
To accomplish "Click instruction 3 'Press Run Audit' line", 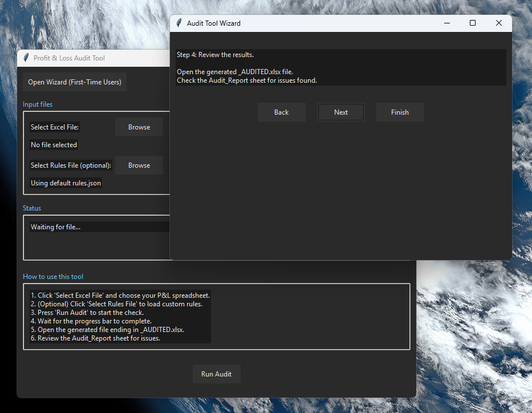I will tap(87, 313).
